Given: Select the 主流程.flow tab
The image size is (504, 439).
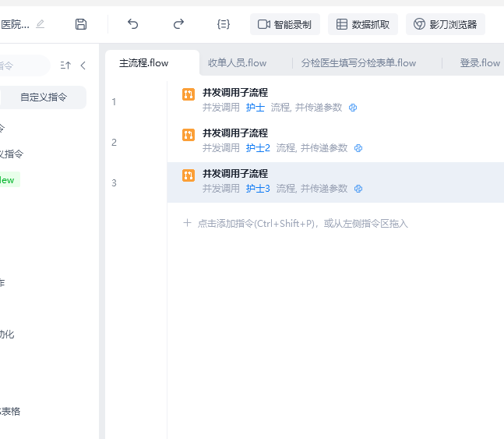Looking at the screenshot, I should coord(144,63).
